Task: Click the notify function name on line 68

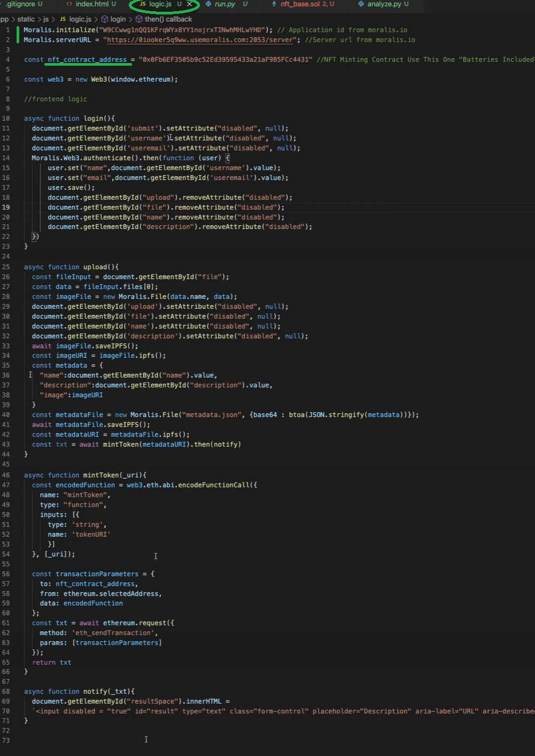Action: [x=95, y=691]
